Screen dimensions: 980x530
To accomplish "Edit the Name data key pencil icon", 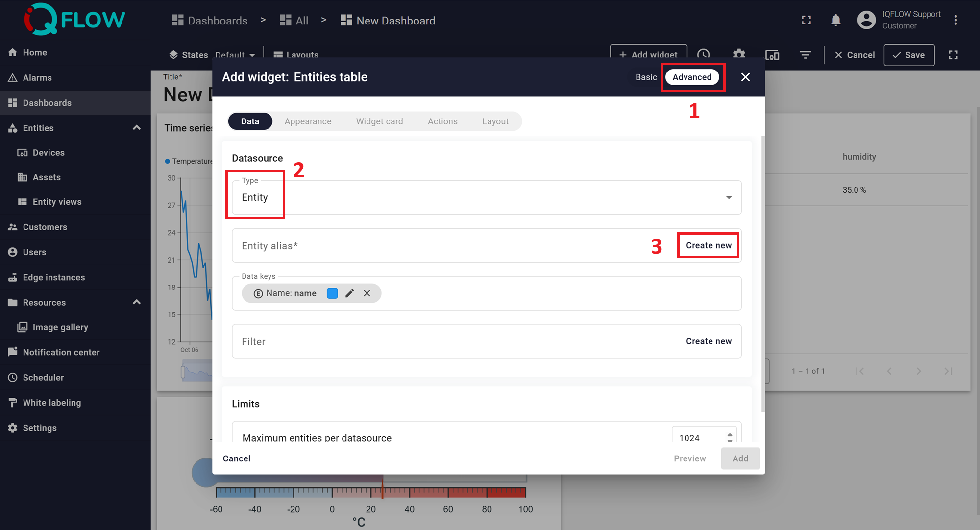I will pos(349,293).
